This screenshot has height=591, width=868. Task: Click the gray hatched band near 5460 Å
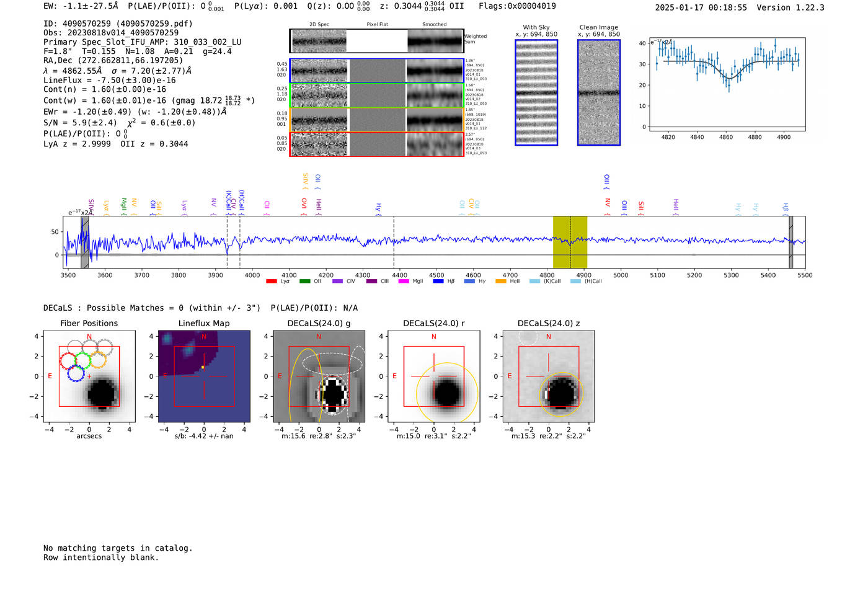pos(790,242)
